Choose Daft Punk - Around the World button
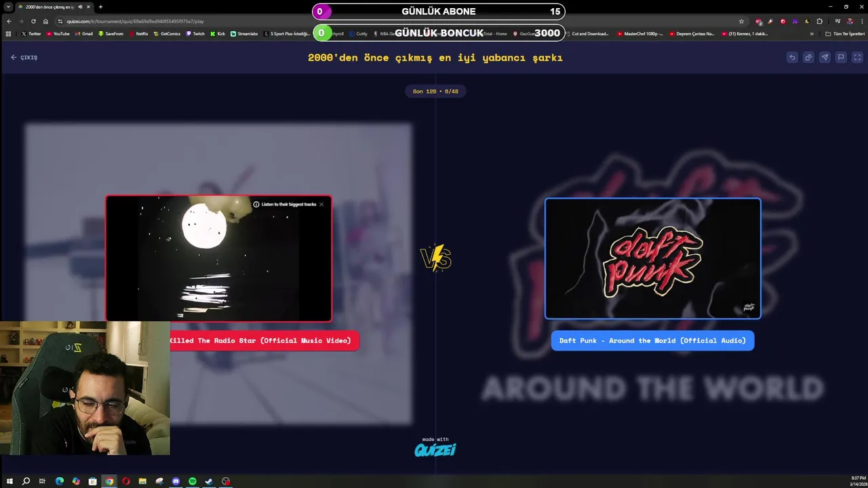The image size is (868, 488). [x=652, y=340]
